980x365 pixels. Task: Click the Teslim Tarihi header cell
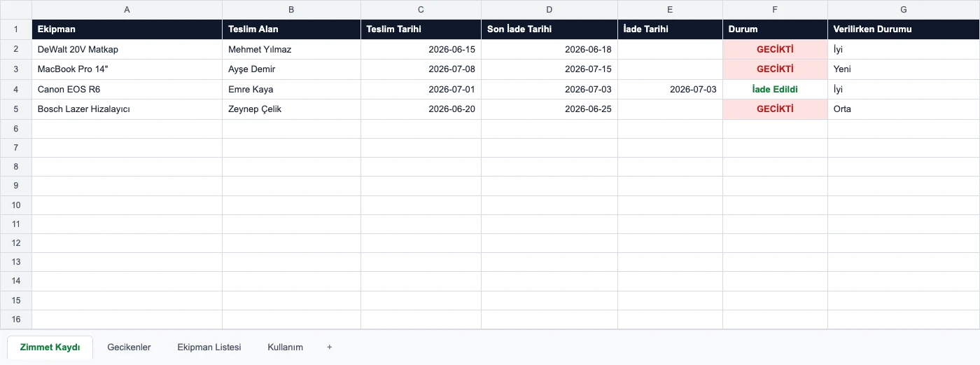[x=421, y=29]
